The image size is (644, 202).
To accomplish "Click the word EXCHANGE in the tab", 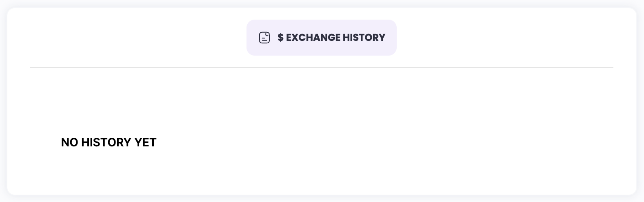I will (x=313, y=38).
